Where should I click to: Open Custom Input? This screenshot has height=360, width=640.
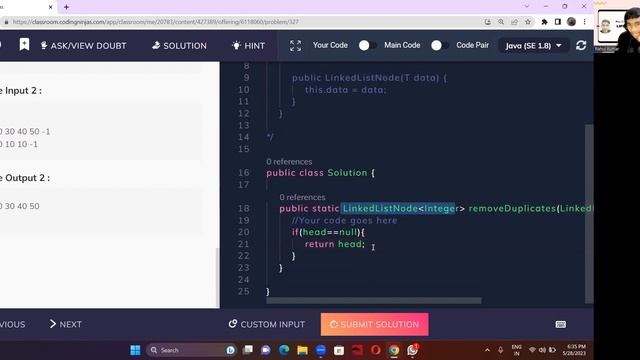pyautogui.click(x=267, y=324)
